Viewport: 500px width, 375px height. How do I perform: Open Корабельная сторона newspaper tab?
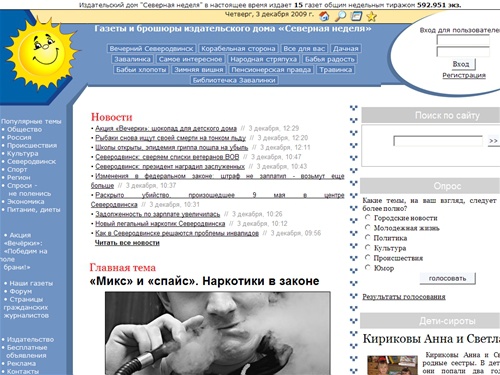(x=238, y=49)
